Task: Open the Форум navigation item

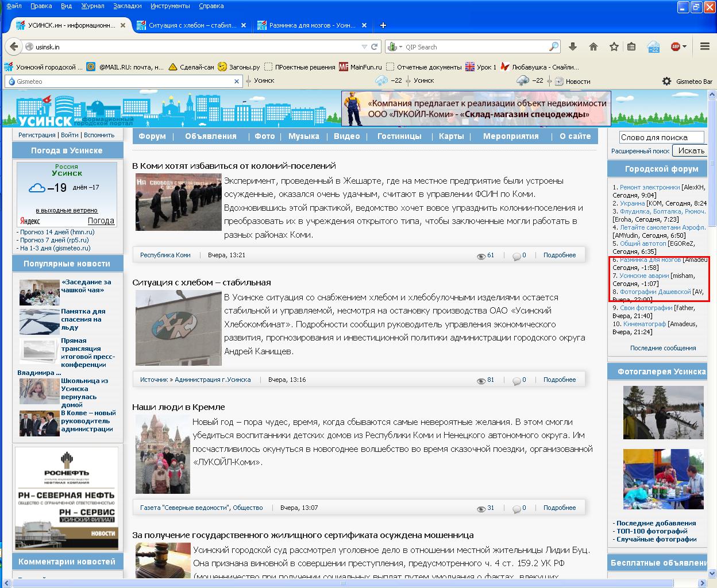Action: point(152,136)
